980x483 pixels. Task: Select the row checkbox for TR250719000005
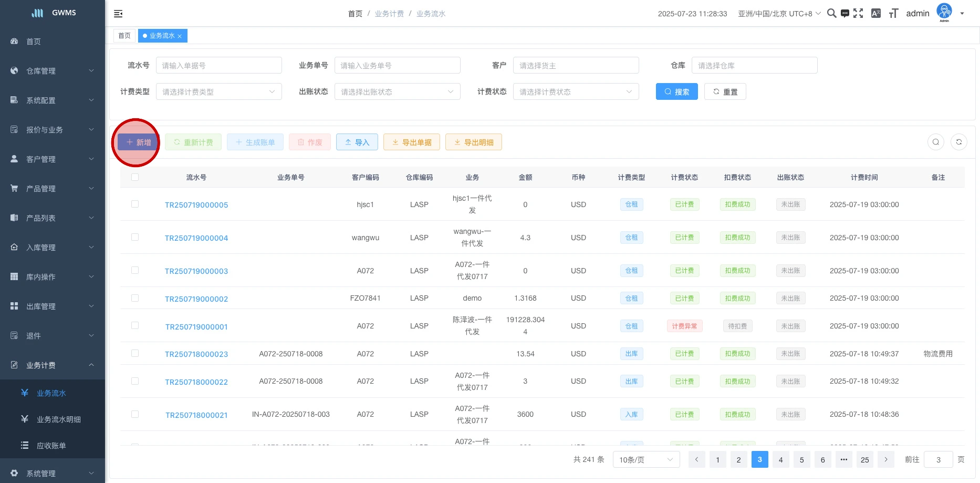(x=135, y=204)
